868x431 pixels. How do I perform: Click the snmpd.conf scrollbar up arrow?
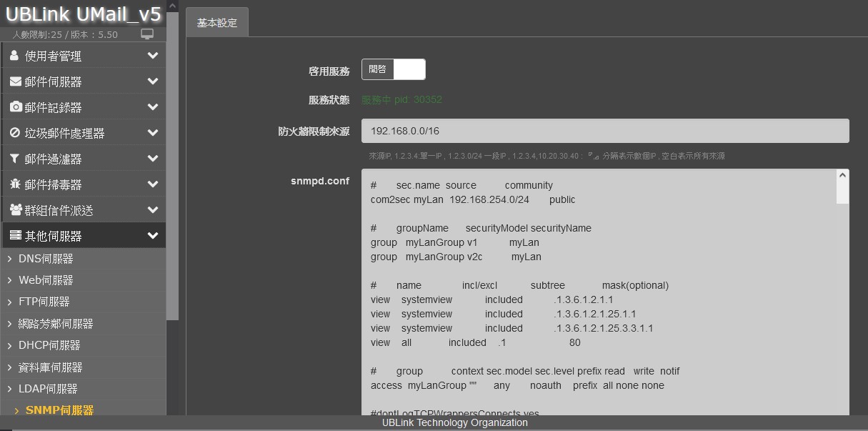(x=842, y=176)
